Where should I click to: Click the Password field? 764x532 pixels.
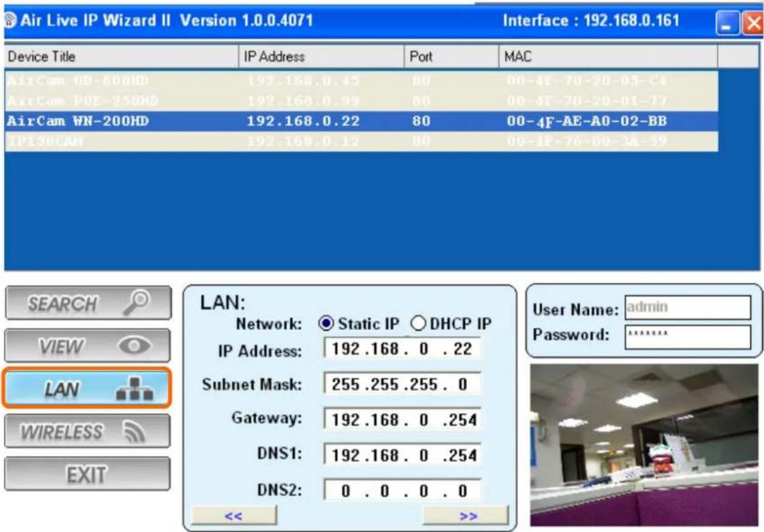pyautogui.click(x=688, y=337)
